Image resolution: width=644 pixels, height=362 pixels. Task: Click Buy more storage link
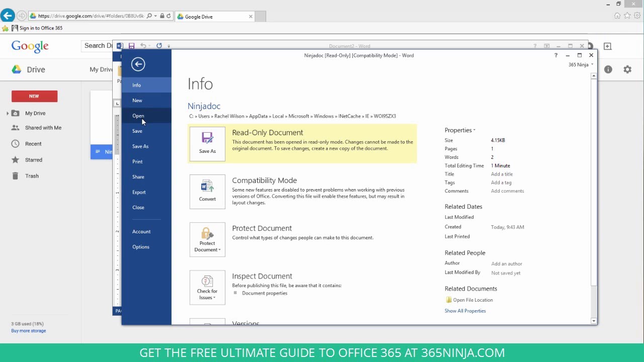click(x=28, y=331)
